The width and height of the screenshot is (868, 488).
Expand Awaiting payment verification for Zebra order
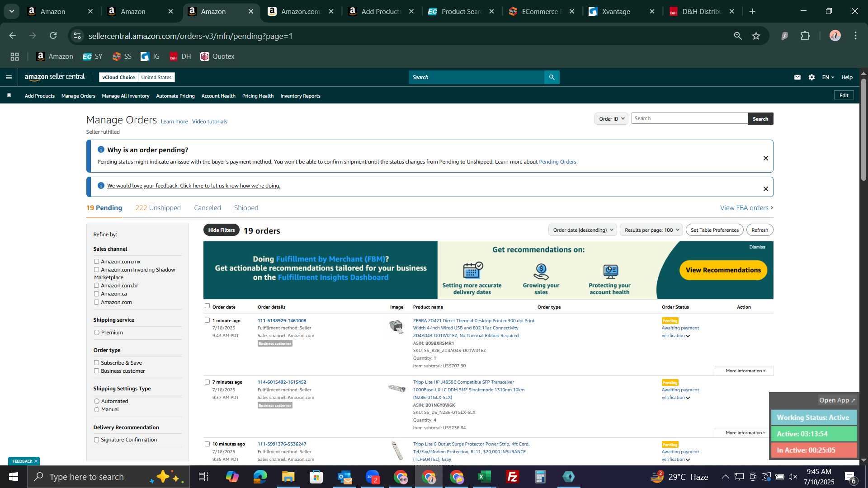(688, 336)
